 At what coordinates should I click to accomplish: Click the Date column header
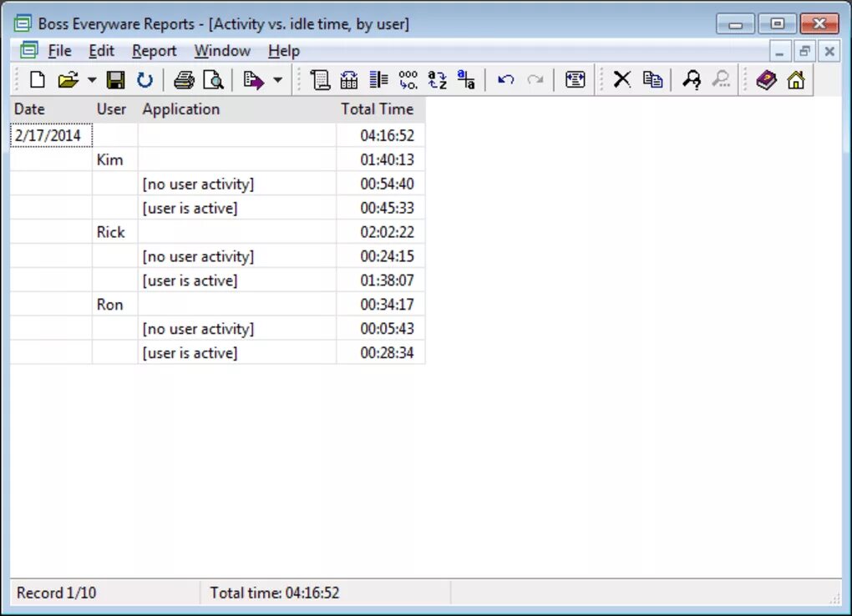51,109
